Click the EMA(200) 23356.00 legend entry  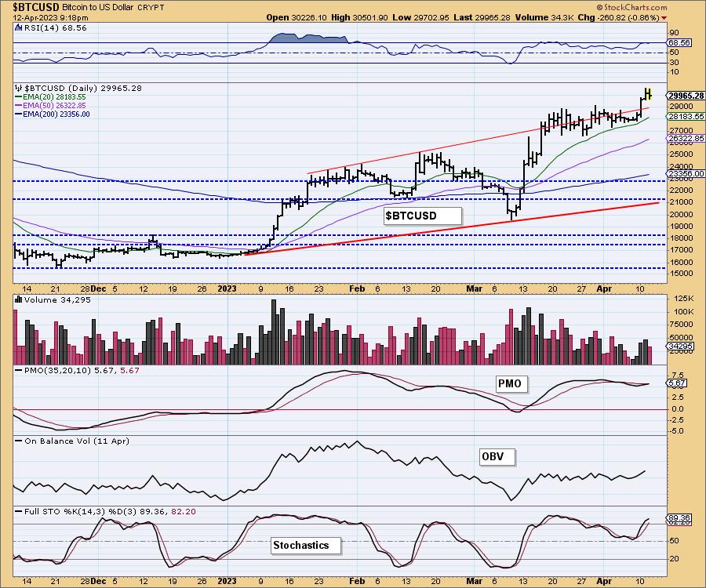(53, 114)
